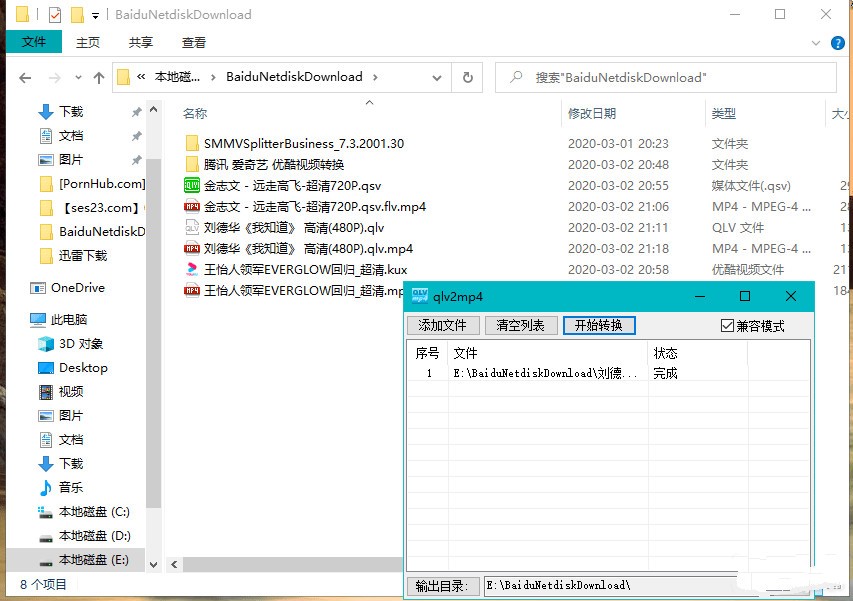Click 清空列表 in qlv2mp4
The height and width of the screenshot is (601, 853).
click(x=521, y=325)
